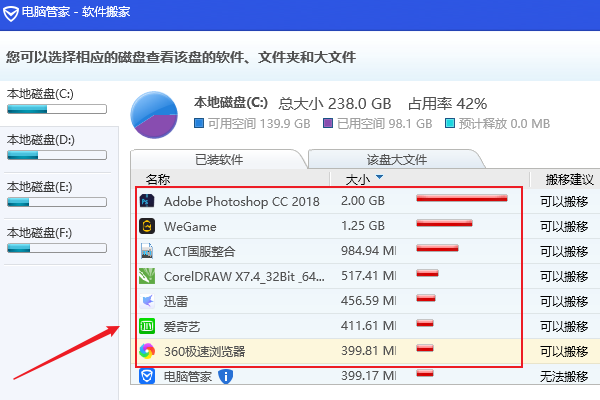
Task: Switch to the 该盘大文件 tab
Action: click(x=396, y=159)
